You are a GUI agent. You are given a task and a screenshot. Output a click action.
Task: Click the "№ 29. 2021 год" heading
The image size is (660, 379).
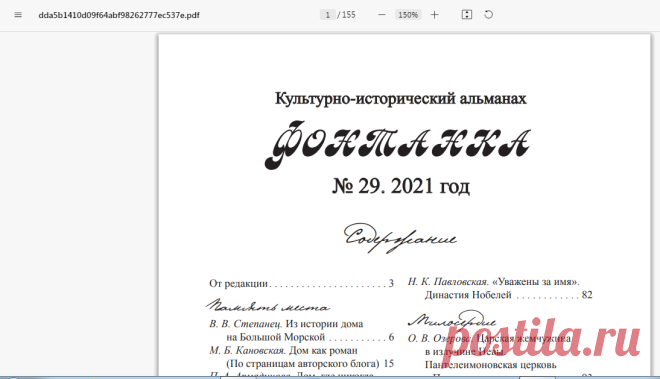(401, 186)
